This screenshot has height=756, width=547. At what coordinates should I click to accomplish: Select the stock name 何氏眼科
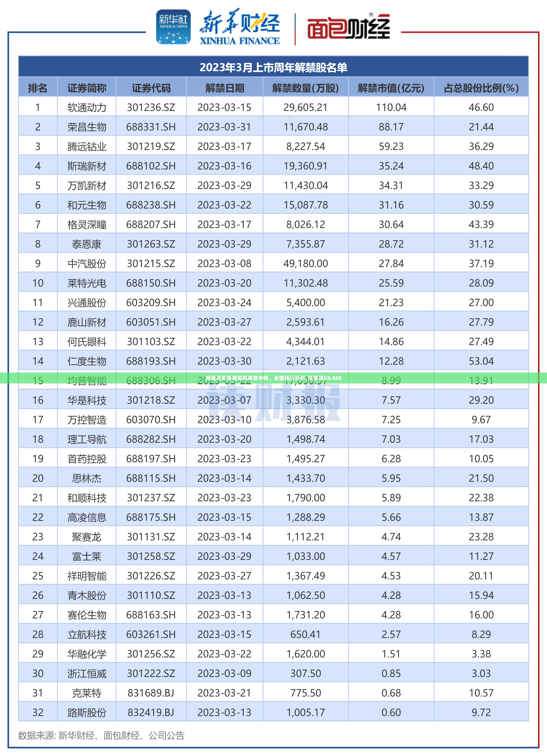87,342
